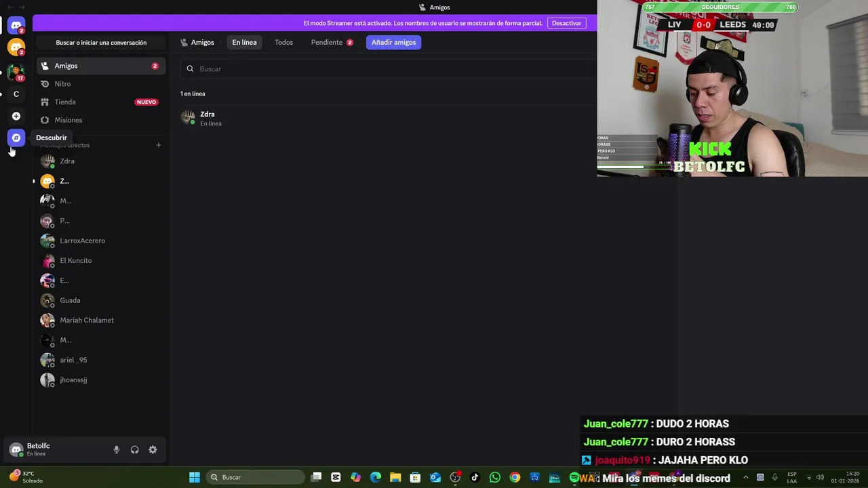Screen dimensions: 868x488
Task: Open online friend Zdra row
Action: [389, 118]
